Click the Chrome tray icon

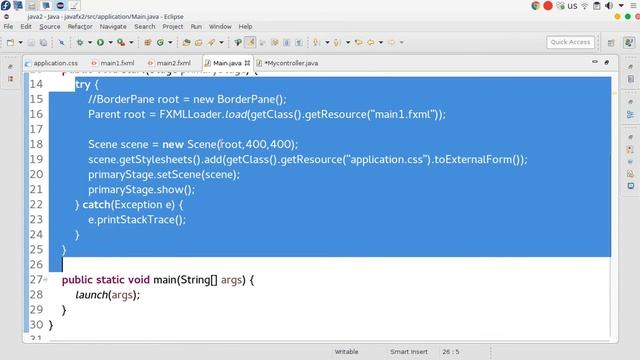point(536,6)
